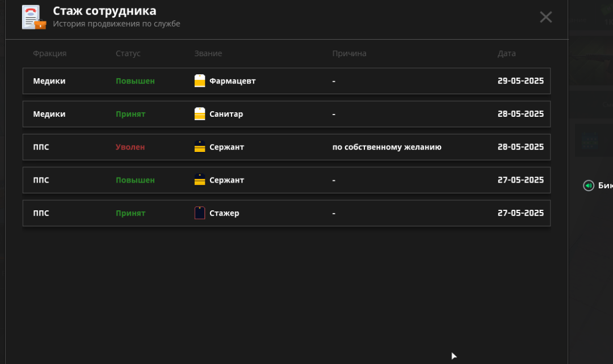This screenshot has height=364, width=613.
Task: Click the Стажер rank badge icon
Action: [200, 213]
